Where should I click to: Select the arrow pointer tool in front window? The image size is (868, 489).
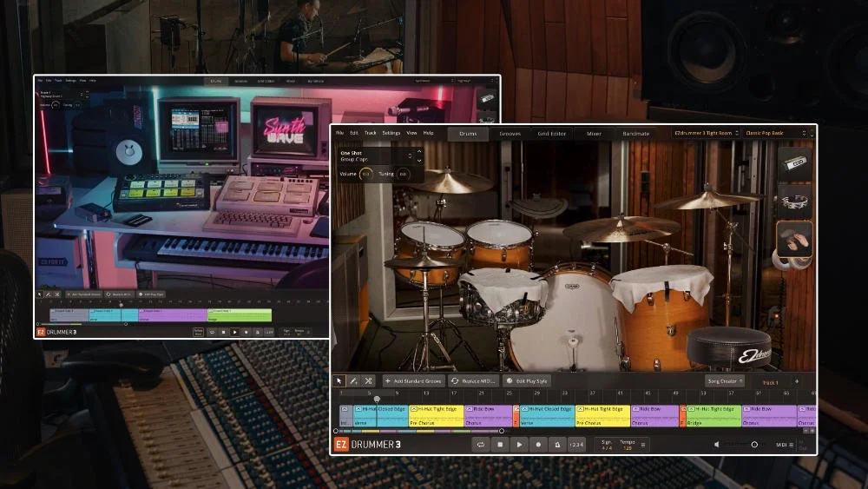coord(339,381)
